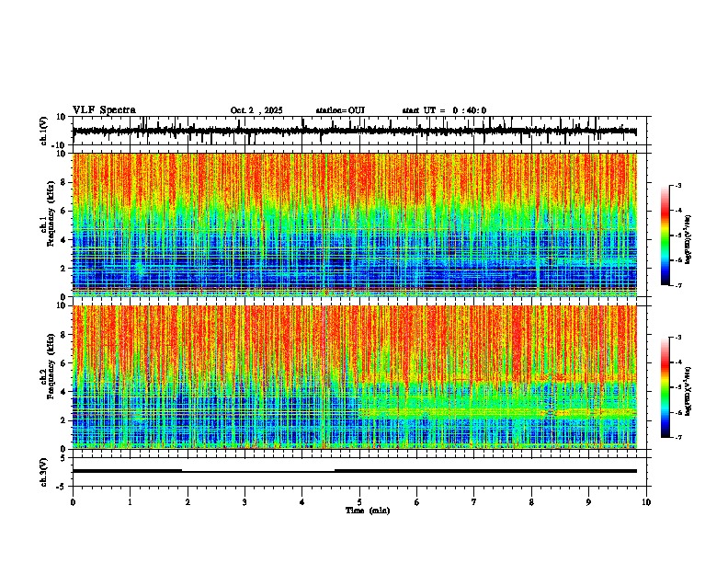Click the "4" kHz tick on ch.2 spectrogram
Viewport: 728px width, 563px height.
click(x=63, y=392)
